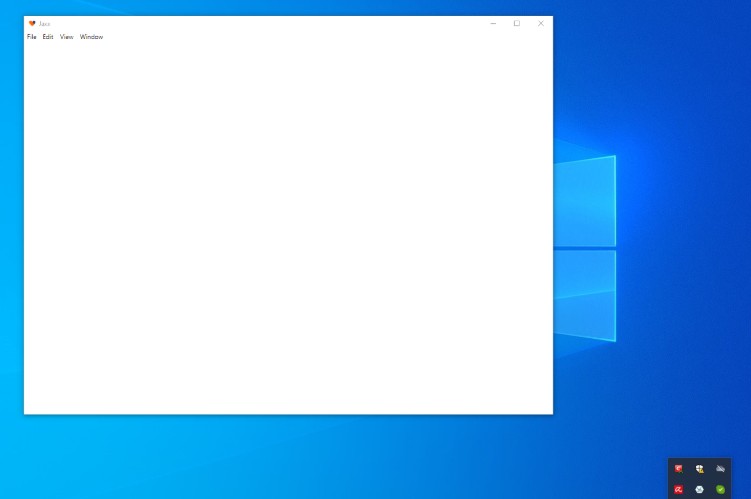
Task: Open the View menu in Jaxx
Action: point(67,37)
